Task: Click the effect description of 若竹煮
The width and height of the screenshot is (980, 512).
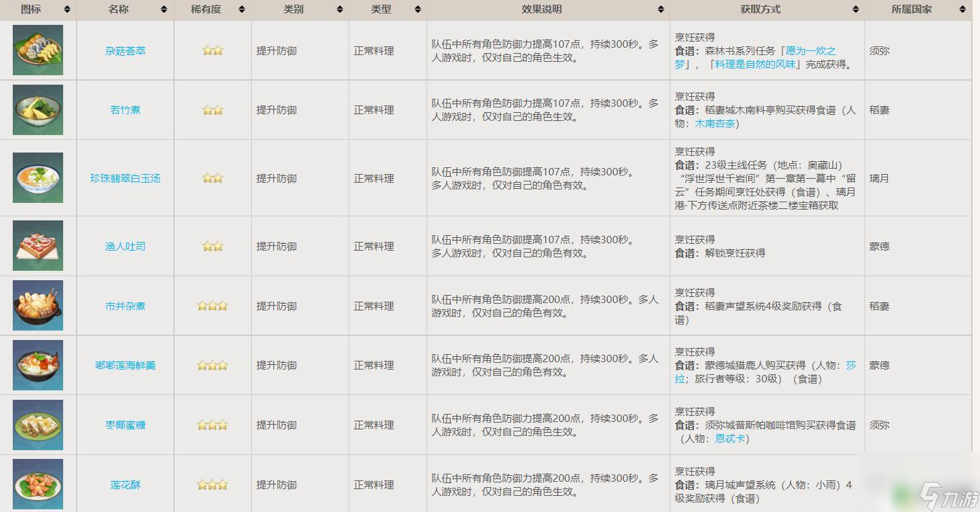Action: pyautogui.click(x=545, y=110)
